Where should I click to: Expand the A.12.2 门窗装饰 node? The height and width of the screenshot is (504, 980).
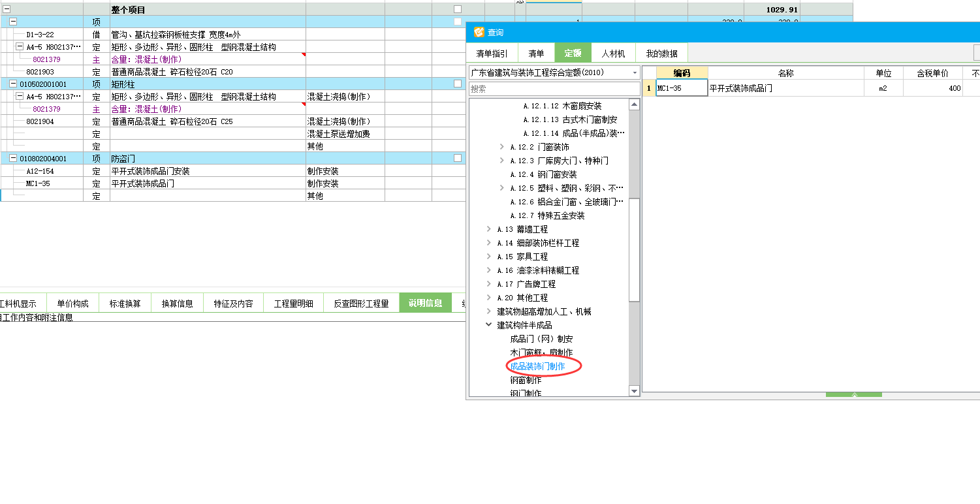click(x=501, y=147)
